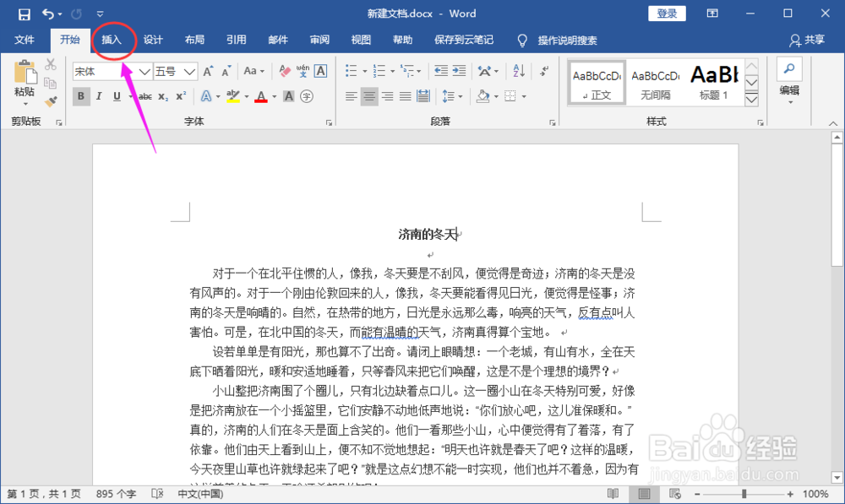
Task: Click the Undo arrow icon
Action: coord(48,14)
